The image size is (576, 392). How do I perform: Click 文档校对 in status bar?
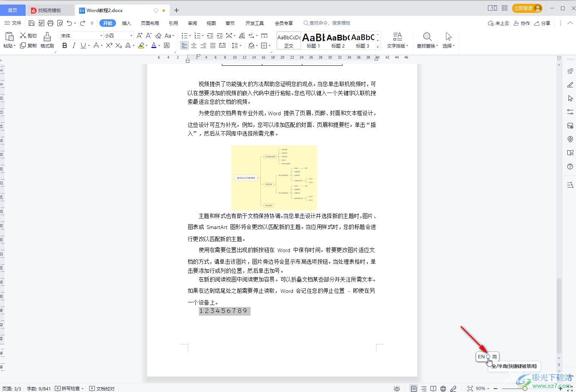point(102,389)
